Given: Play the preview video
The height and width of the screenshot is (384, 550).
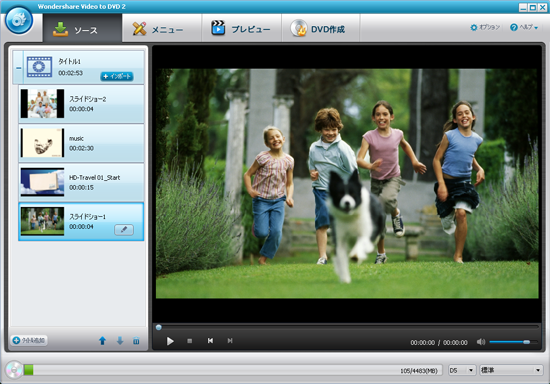Looking at the screenshot, I should (x=170, y=341).
